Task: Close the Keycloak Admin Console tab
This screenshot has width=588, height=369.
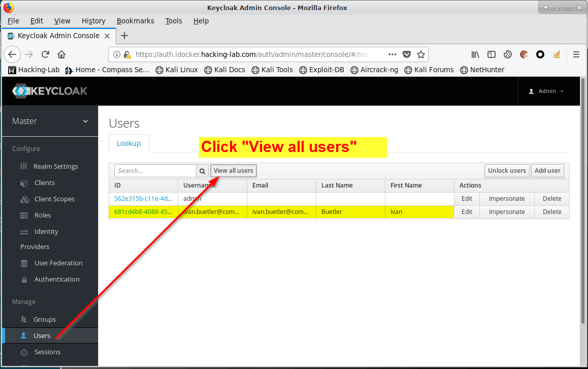Action: click(x=107, y=36)
